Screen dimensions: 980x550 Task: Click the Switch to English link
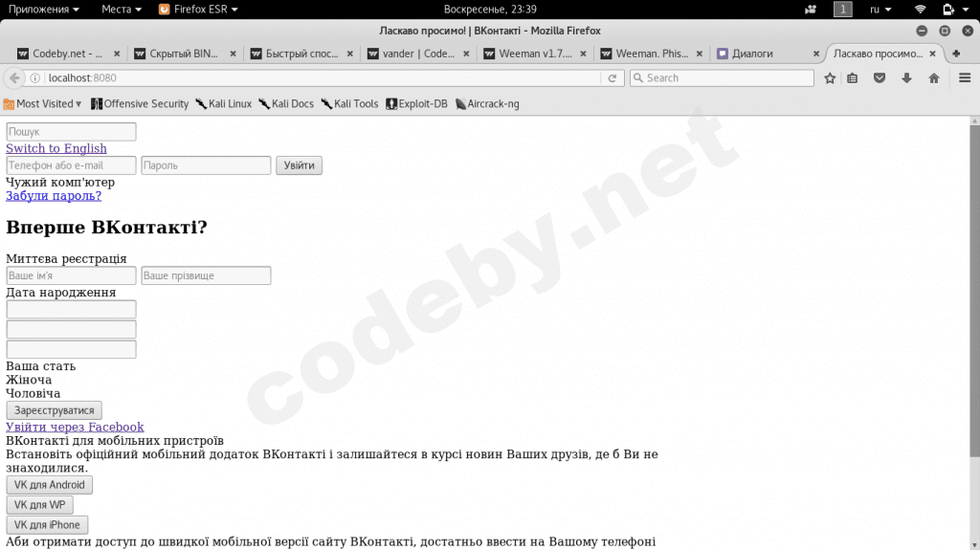pyautogui.click(x=56, y=149)
